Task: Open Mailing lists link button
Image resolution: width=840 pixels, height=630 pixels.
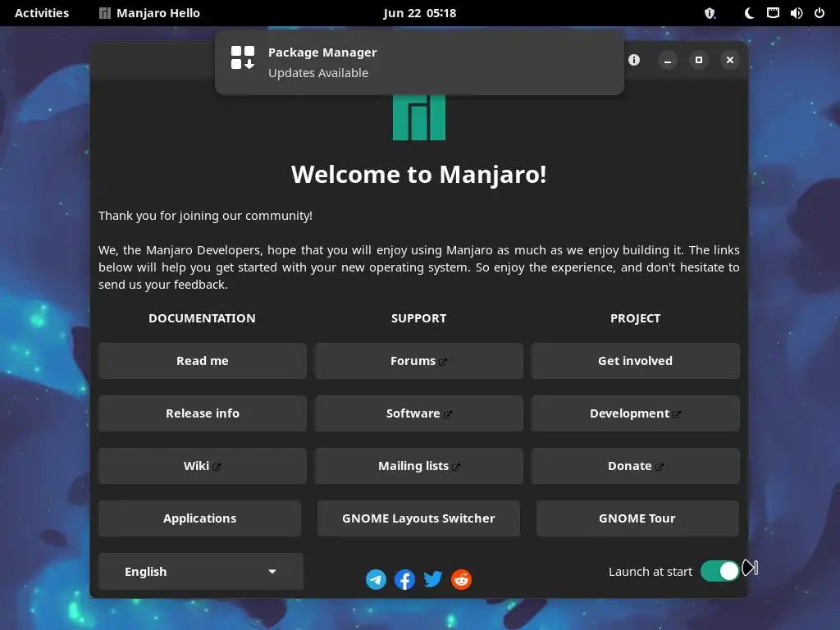Action: tap(419, 466)
